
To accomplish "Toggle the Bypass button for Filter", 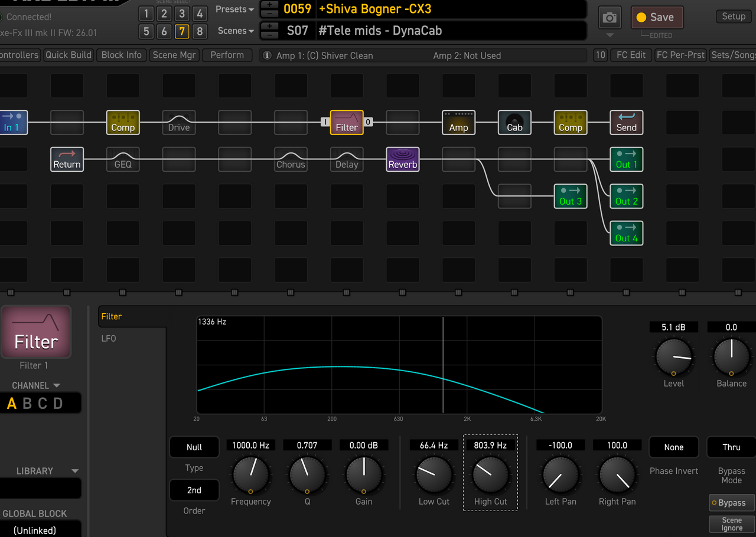I will coord(732,503).
